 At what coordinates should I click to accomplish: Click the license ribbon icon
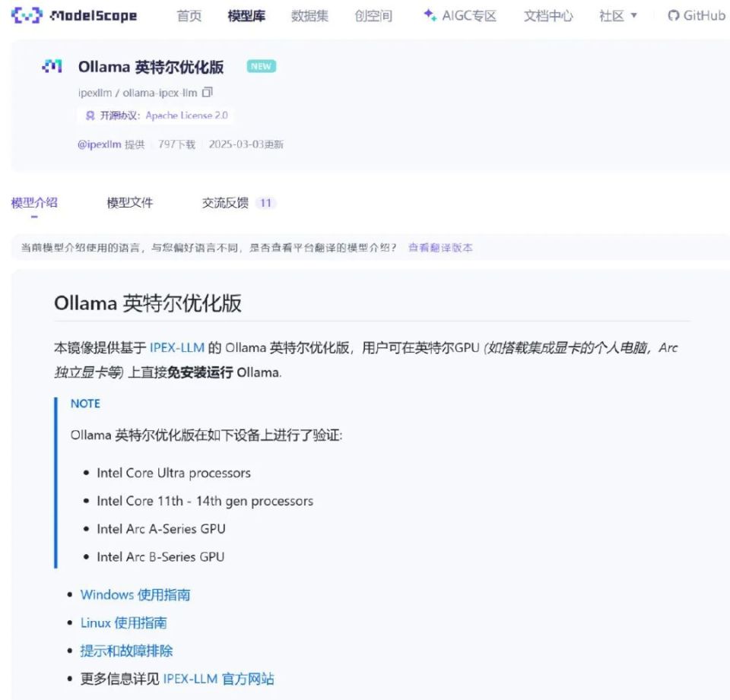pos(90,116)
